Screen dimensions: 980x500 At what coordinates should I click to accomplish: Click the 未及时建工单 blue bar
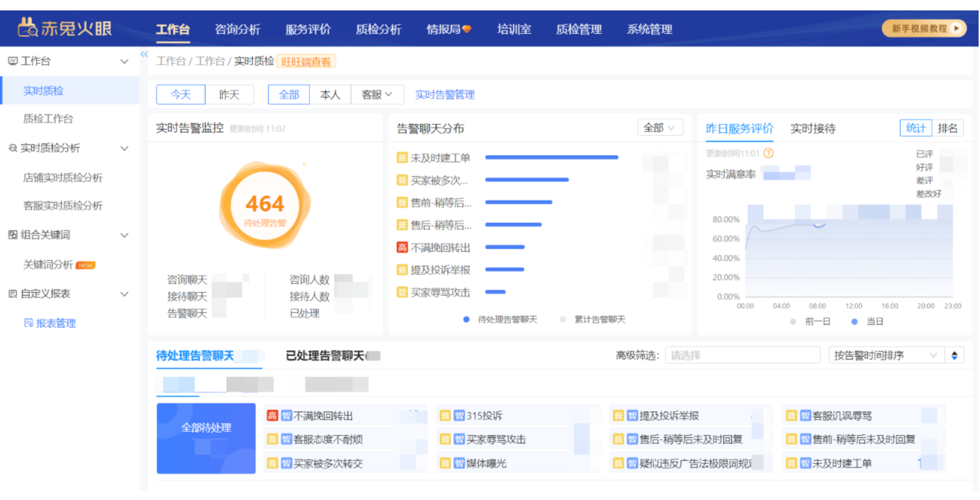coord(551,158)
